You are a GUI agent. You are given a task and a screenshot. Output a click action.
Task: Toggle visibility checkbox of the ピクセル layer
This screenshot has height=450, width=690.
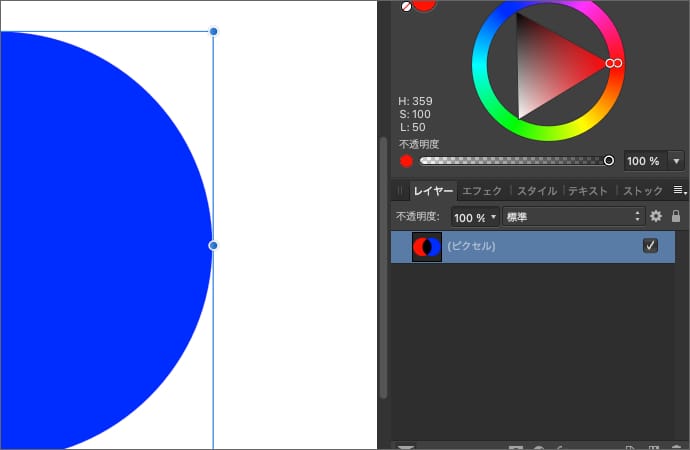tap(650, 246)
